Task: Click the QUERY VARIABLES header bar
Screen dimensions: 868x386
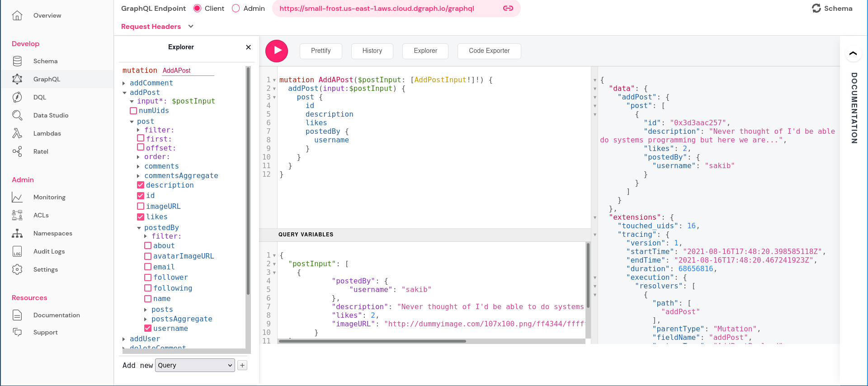Action: [x=425, y=235]
